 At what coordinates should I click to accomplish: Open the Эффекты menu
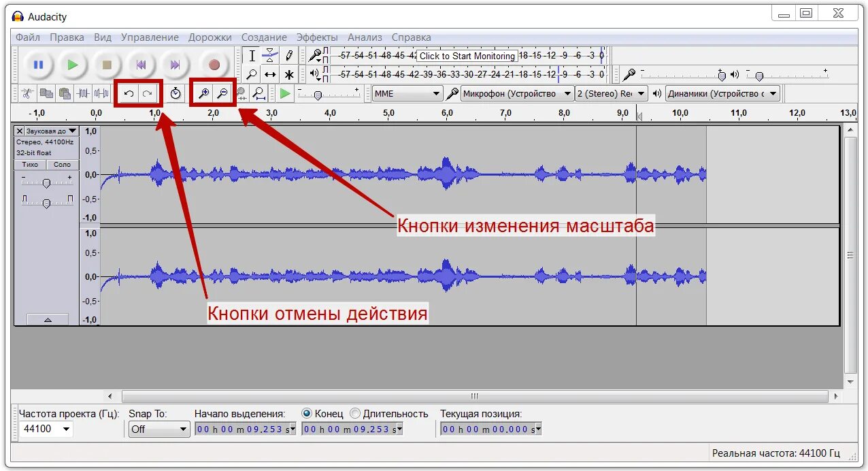click(x=318, y=37)
